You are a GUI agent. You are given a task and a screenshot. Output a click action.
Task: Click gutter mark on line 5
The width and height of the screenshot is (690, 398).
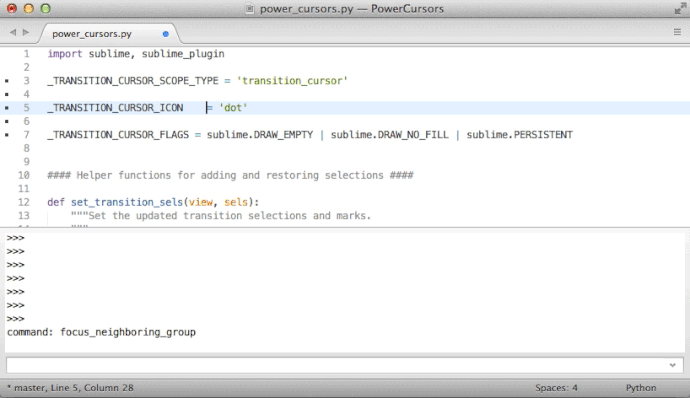coord(7,108)
